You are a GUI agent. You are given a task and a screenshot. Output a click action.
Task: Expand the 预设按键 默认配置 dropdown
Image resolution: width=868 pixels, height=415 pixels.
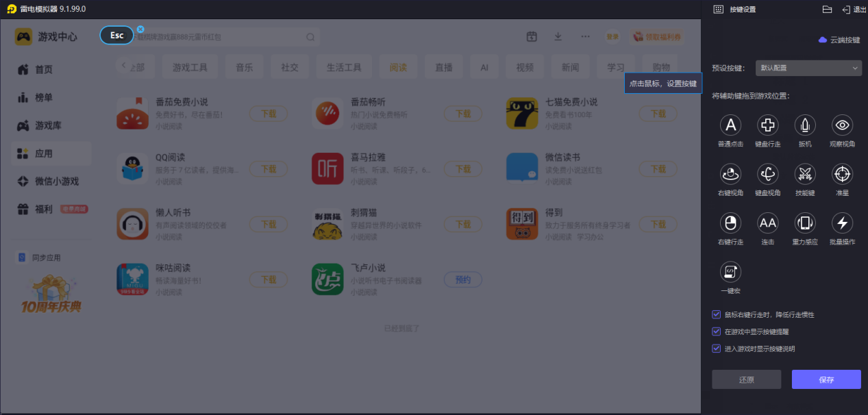point(808,68)
